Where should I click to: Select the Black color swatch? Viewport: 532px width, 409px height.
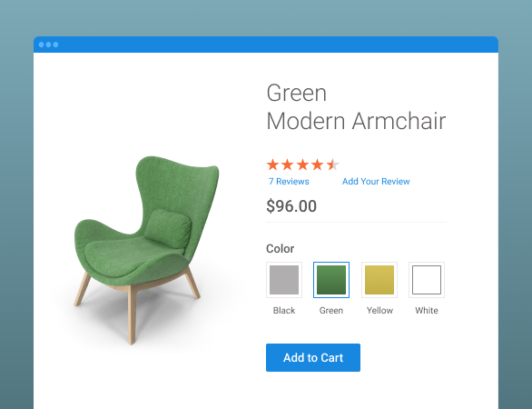point(284,280)
